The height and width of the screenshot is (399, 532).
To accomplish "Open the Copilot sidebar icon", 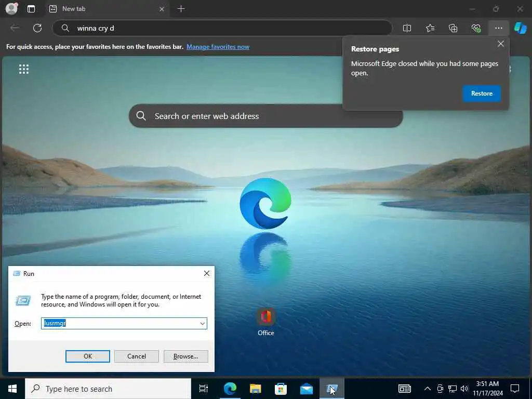I will 520,28.
